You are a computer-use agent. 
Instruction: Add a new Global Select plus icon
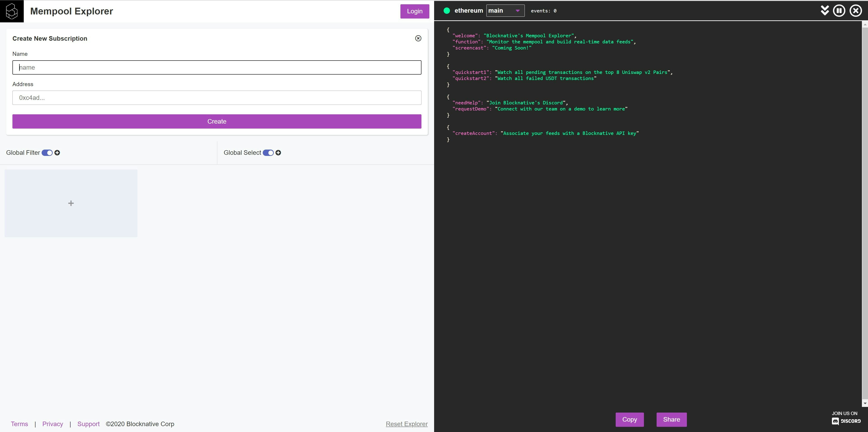pos(278,153)
